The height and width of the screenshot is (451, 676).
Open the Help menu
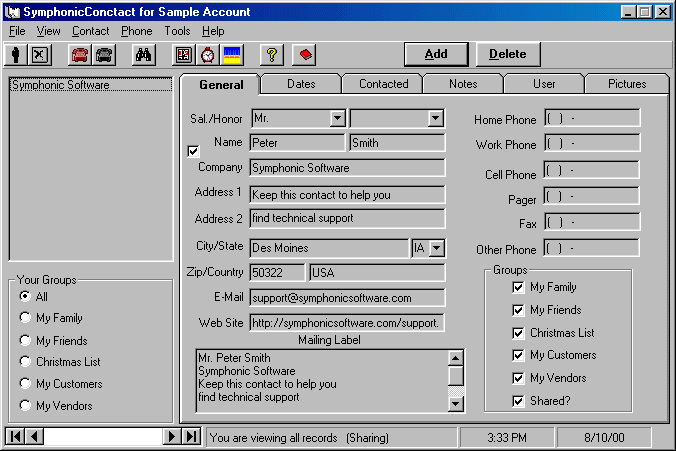pyautogui.click(x=213, y=31)
